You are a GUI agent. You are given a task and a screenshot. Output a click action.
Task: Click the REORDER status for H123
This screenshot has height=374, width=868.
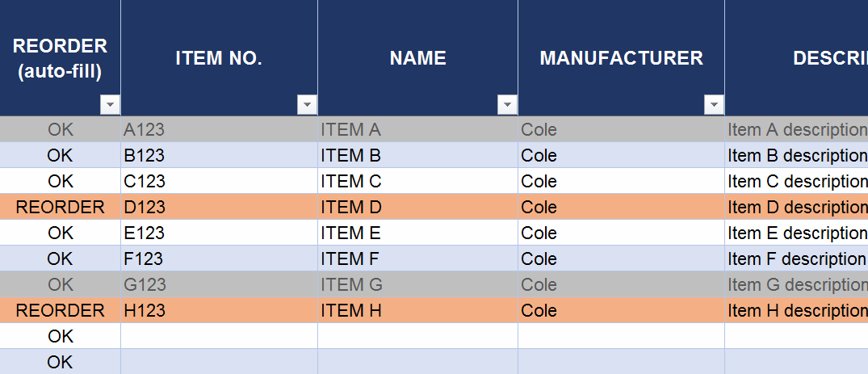click(60, 310)
